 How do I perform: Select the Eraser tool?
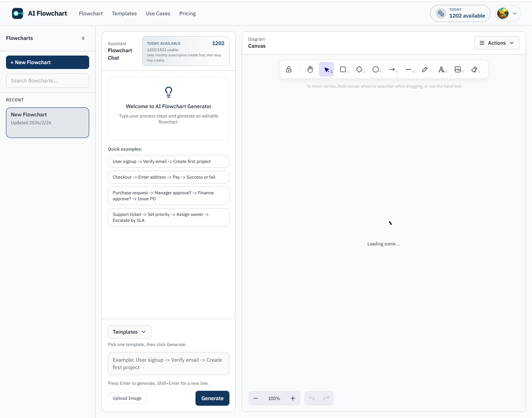click(x=474, y=69)
